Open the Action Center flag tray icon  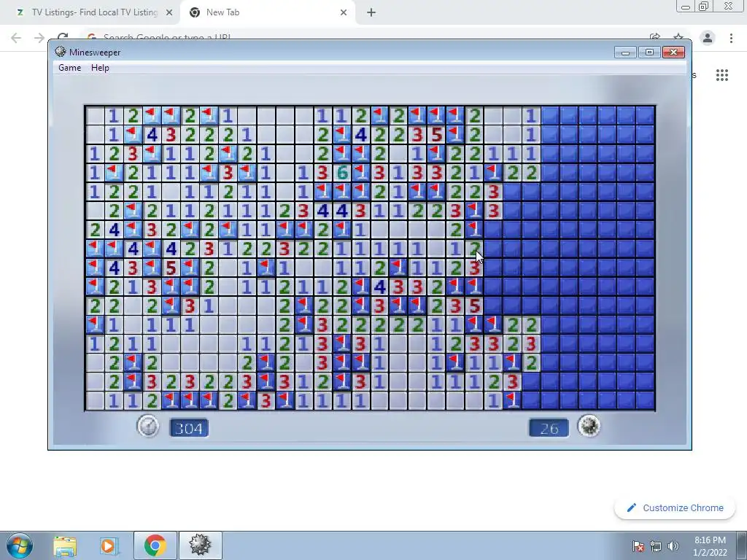tap(638, 546)
